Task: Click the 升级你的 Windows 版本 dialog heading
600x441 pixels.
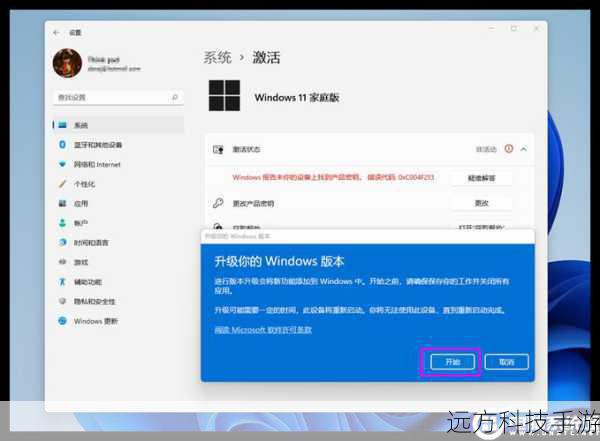Action: (x=279, y=261)
